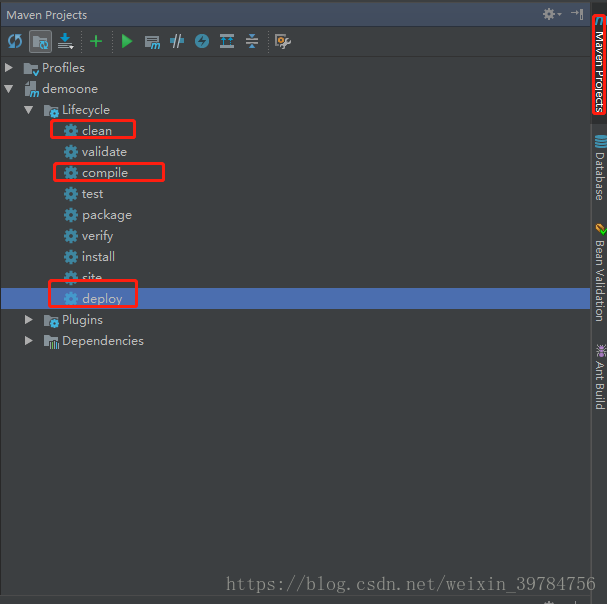The image size is (607, 604).
Task: Open Execute Maven Goal icon
Action: 152,41
